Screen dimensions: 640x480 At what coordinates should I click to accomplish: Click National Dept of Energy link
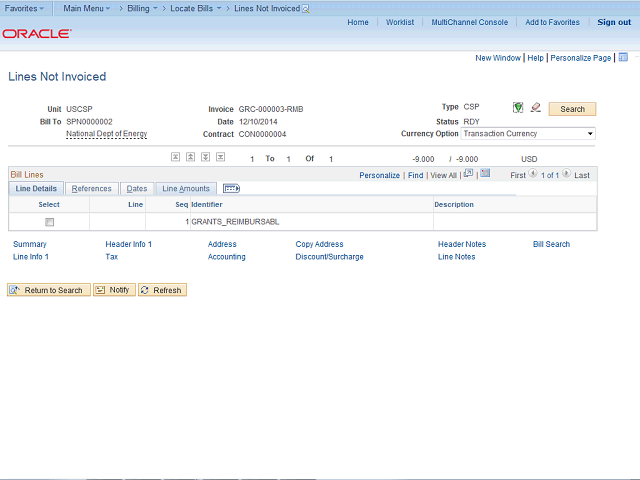107,133
